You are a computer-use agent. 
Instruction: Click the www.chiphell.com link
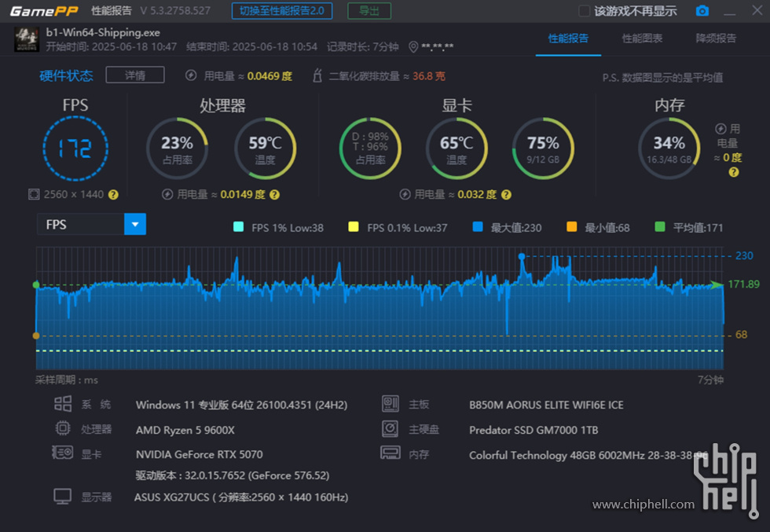point(643,504)
